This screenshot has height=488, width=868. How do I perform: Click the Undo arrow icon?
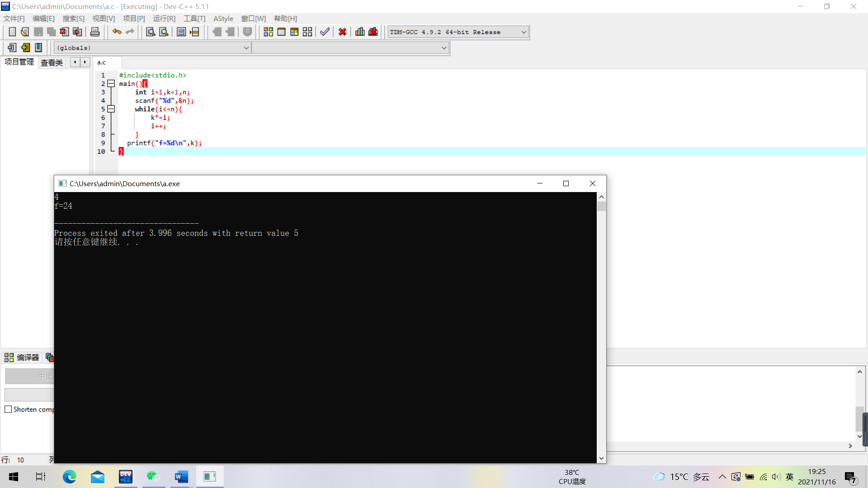pos(117,32)
